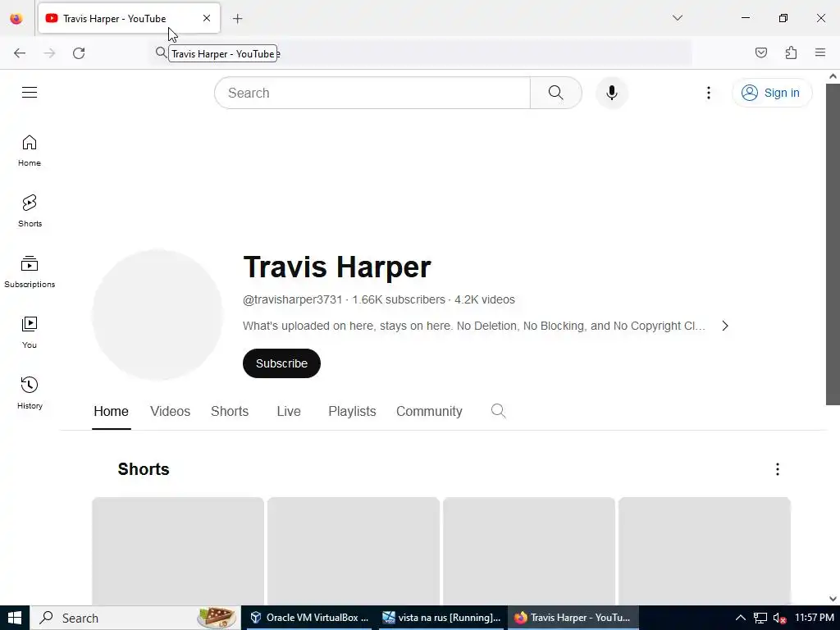Click the @travisharper3731 handle text
The width and height of the screenshot is (840, 630).
point(293,299)
